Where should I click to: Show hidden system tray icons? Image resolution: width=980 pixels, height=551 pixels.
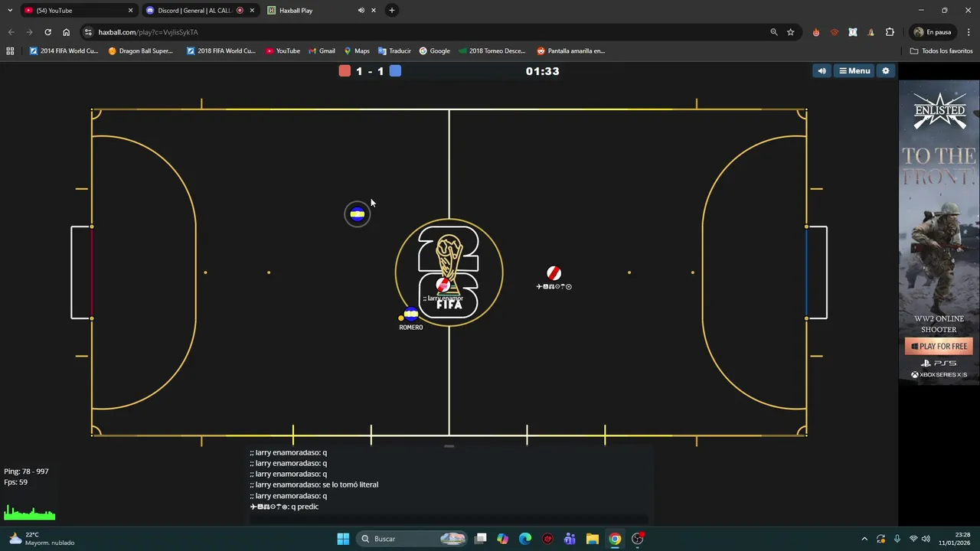[x=864, y=539]
